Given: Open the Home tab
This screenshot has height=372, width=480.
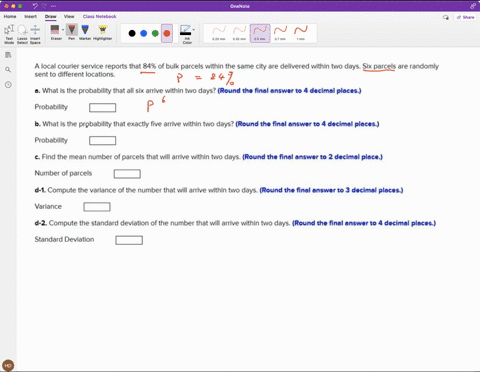Looking at the screenshot, I should coord(10,16).
